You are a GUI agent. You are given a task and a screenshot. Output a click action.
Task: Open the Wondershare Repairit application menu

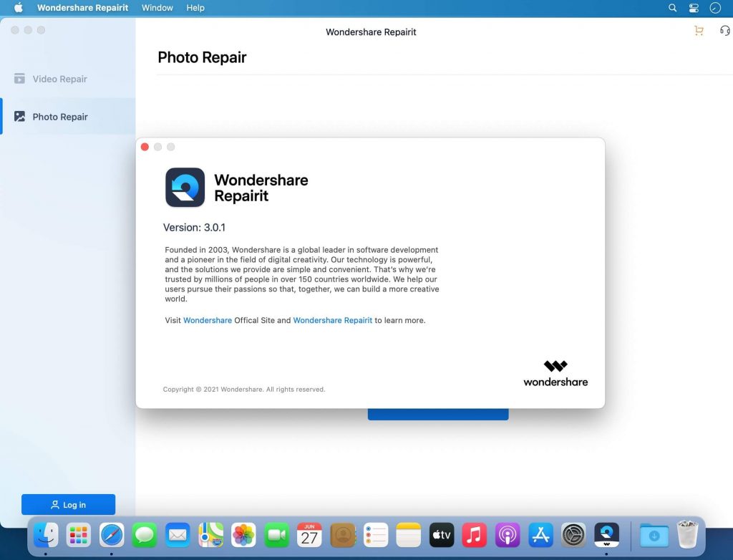tap(82, 8)
